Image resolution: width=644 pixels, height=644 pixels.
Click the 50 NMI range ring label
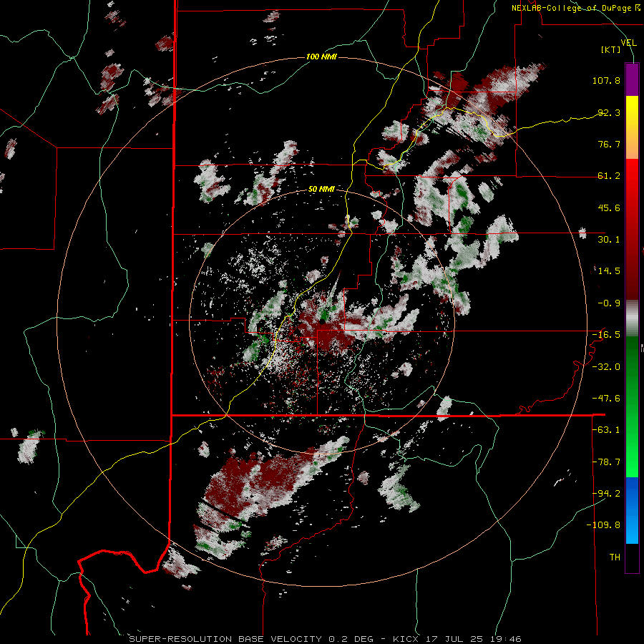coord(321,190)
